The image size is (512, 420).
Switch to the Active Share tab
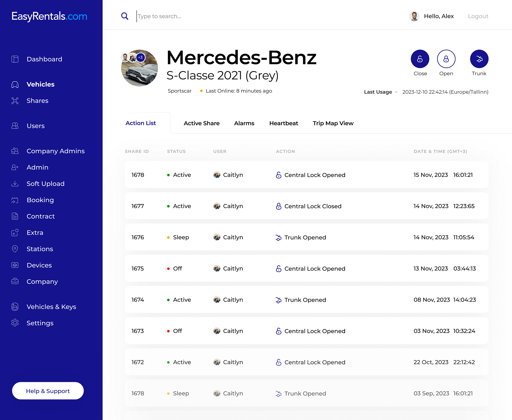pos(201,123)
